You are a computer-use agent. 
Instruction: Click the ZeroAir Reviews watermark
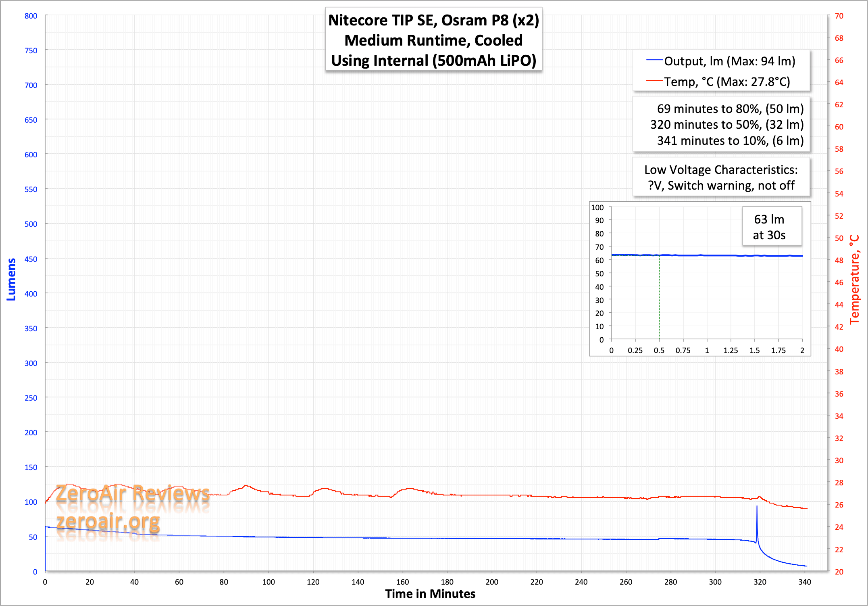coord(133,493)
